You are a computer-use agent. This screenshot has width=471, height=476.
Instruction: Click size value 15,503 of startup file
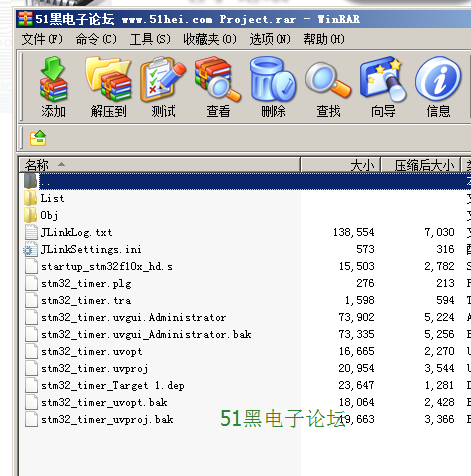(357, 266)
